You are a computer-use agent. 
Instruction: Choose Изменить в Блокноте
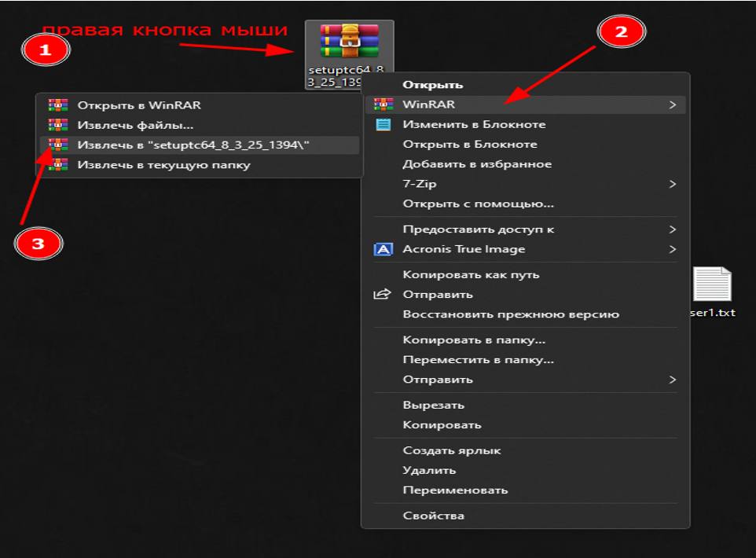526,124
